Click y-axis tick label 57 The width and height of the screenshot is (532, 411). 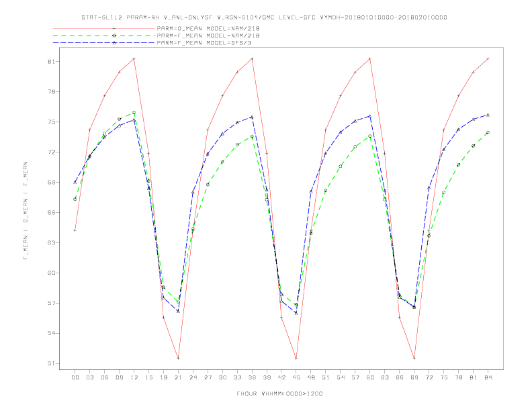[52, 303]
